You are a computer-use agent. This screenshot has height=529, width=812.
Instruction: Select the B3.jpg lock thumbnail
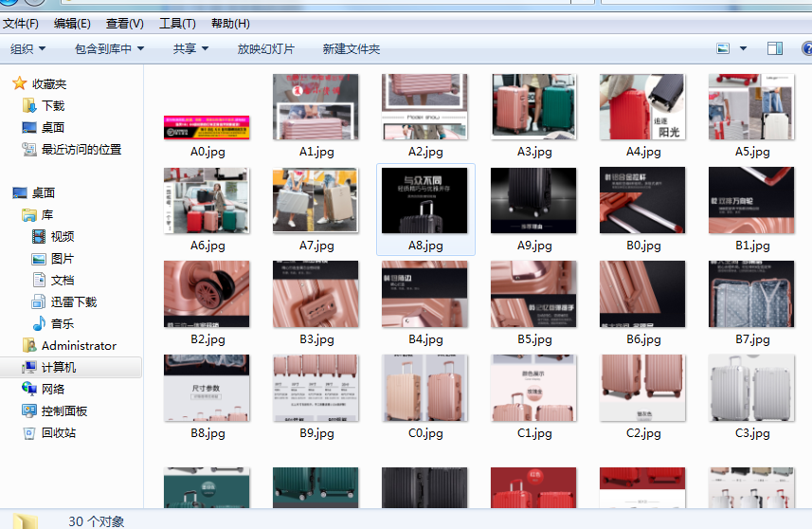tap(316, 294)
